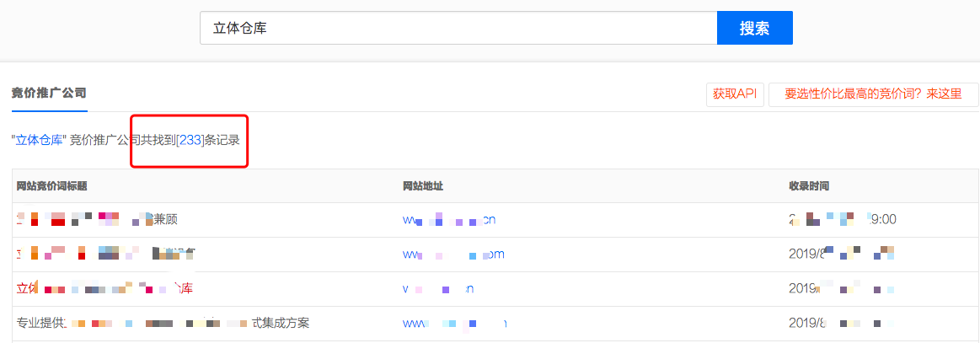Image resolution: width=980 pixels, height=343 pixels.
Task: Open the 专业提供 集成方案 title in fourth row
Action: 163,323
